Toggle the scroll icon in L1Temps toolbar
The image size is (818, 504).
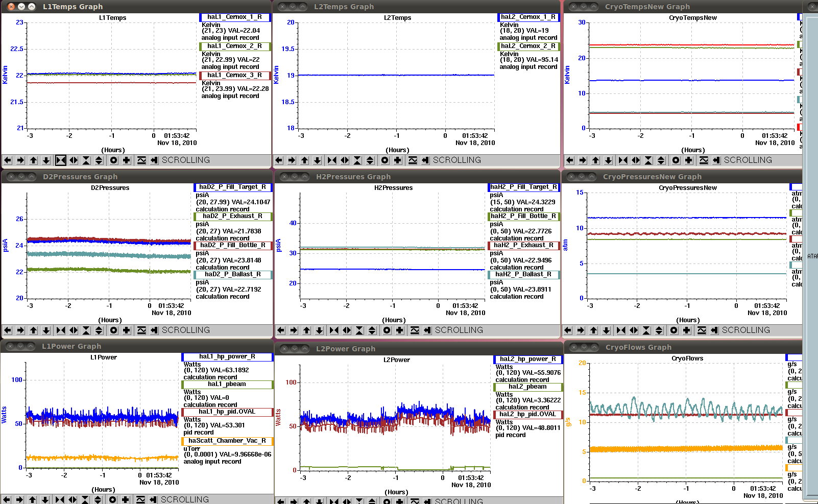coord(154,160)
